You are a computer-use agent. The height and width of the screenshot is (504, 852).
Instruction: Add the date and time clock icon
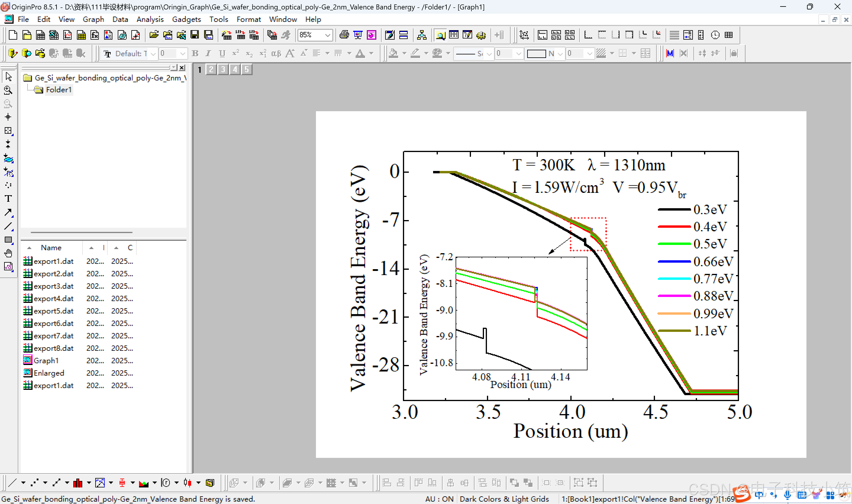tap(715, 35)
